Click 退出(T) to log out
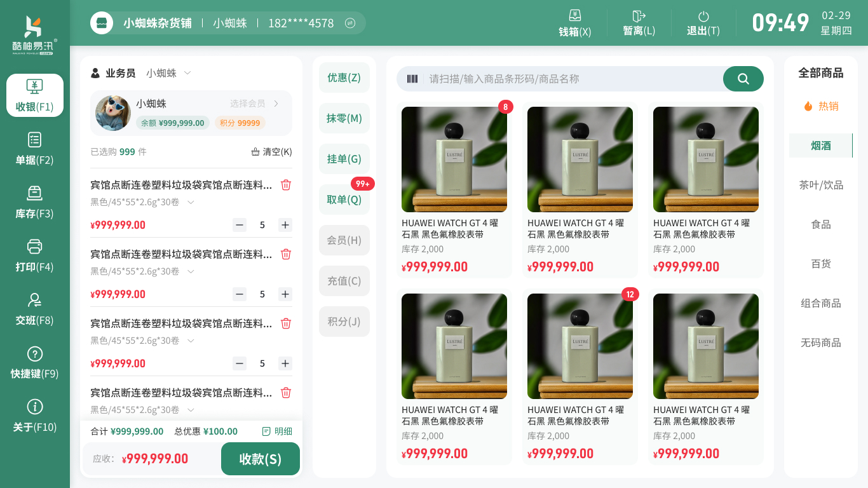Image resolution: width=868 pixels, height=488 pixels. 703,23
